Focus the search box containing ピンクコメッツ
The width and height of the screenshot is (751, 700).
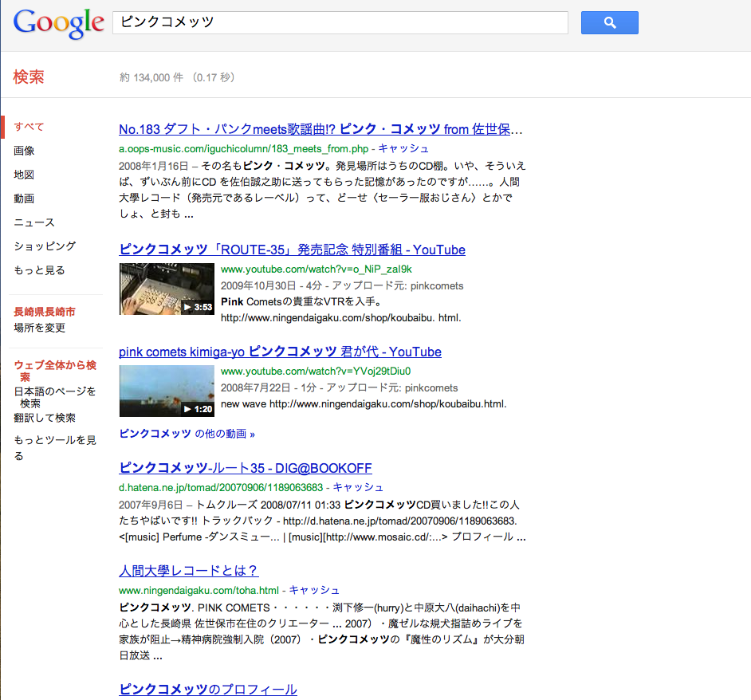coord(340,22)
